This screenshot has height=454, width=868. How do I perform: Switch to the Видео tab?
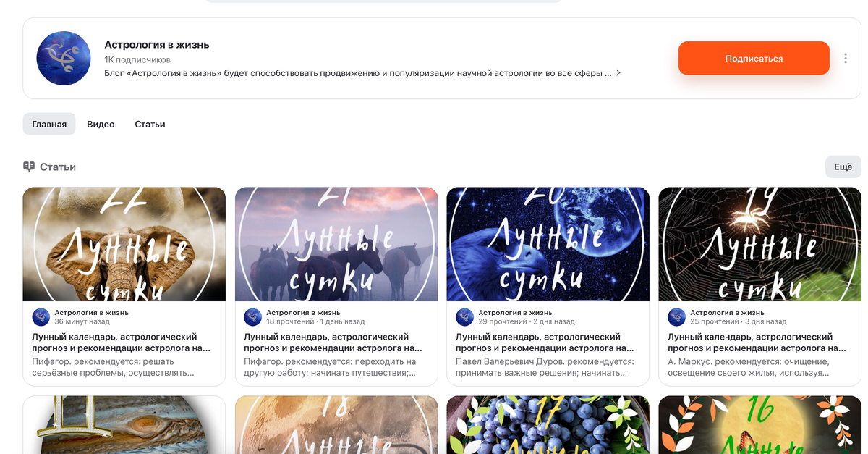(x=101, y=124)
